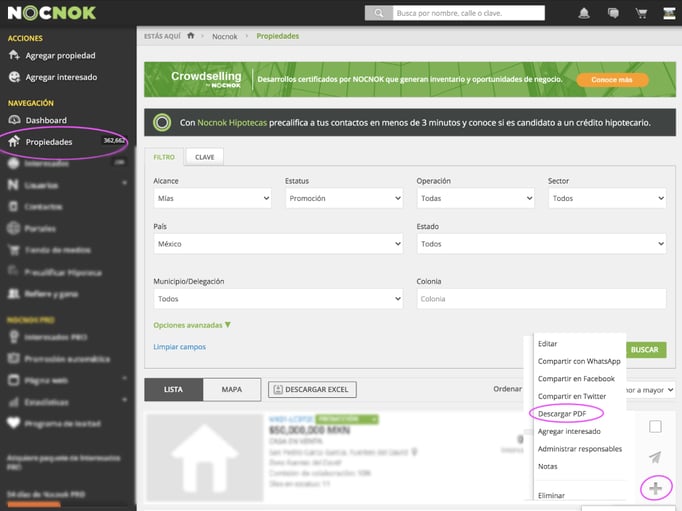Select Administrar responsables
Screen dimensions: 682x511
tap(580, 449)
